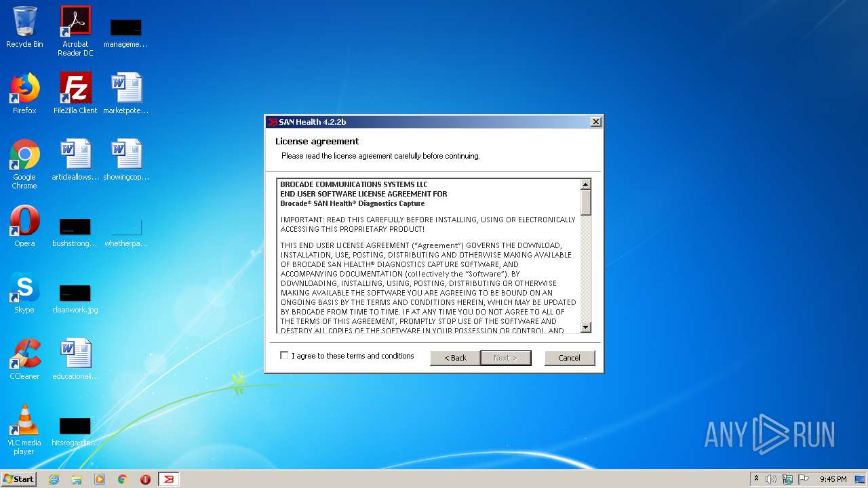This screenshot has height=488, width=868.
Task: Open the network tray icon
Action: (787, 479)
